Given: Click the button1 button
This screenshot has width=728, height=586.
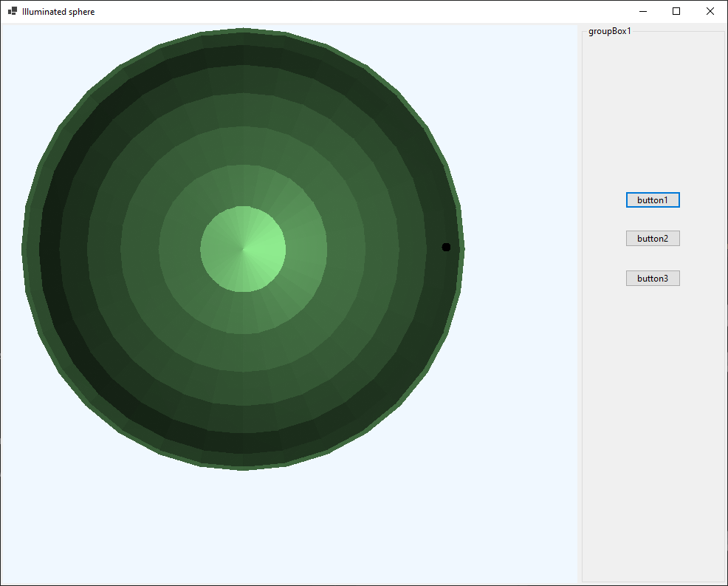Looking at the screenshot, I should [x=653, y=200].
